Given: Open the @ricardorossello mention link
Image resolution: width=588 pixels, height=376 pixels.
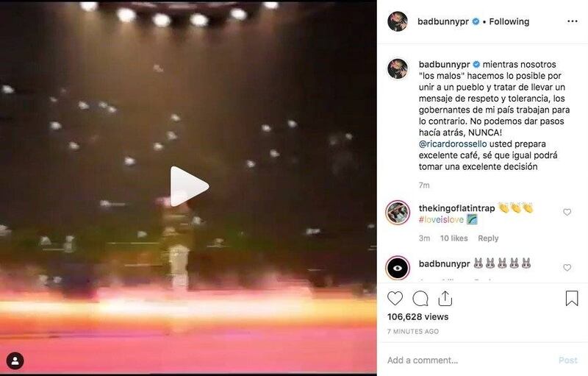Looking at the screenshot, I should pos(453,143).
